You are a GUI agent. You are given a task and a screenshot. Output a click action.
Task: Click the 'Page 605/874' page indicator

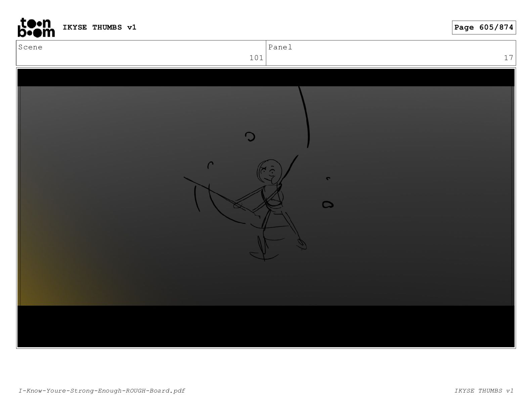pyautogui.click(x=484, y=28)
